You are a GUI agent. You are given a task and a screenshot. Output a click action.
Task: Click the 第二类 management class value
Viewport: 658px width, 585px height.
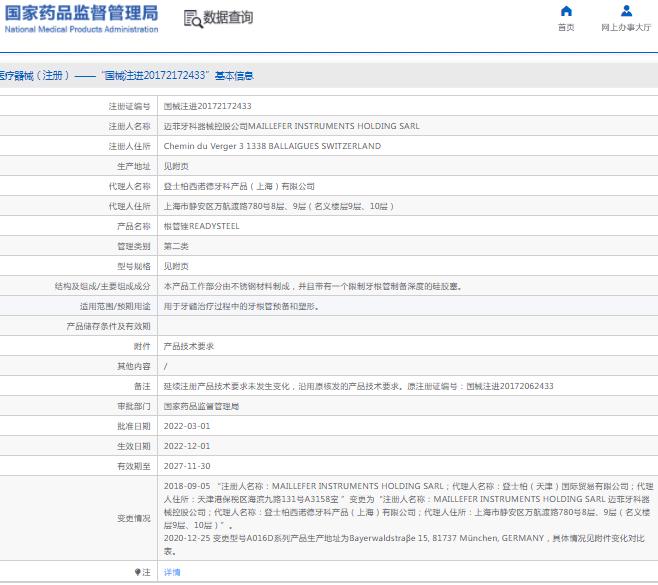176,246
